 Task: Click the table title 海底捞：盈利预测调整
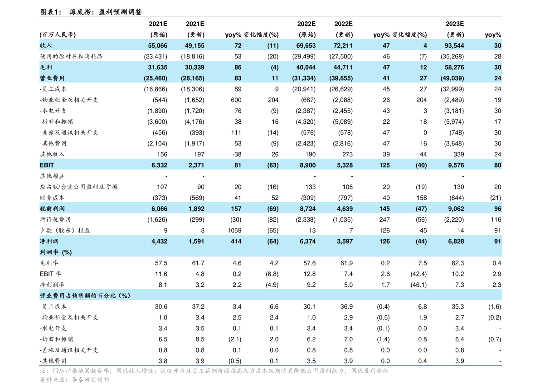[106, 12]
